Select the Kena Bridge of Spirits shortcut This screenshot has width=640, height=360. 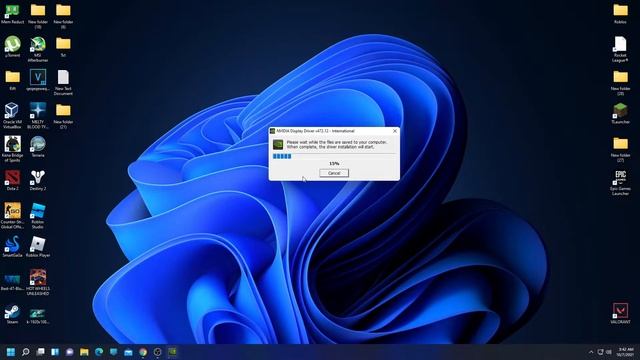tap(12, 149)
